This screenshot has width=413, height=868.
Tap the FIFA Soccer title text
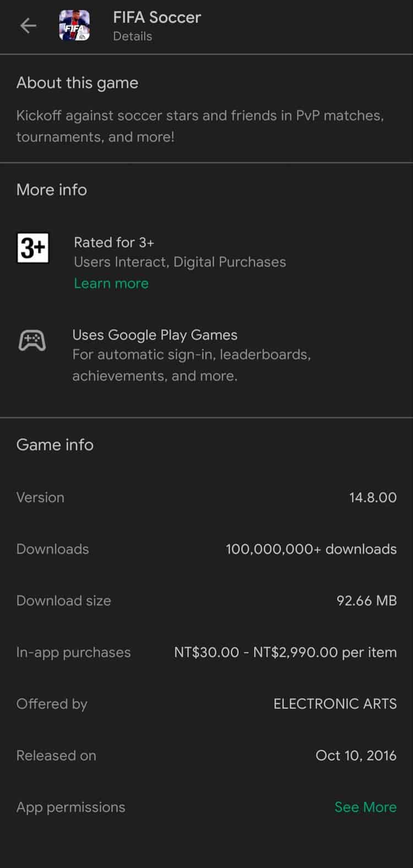[157, 18]
